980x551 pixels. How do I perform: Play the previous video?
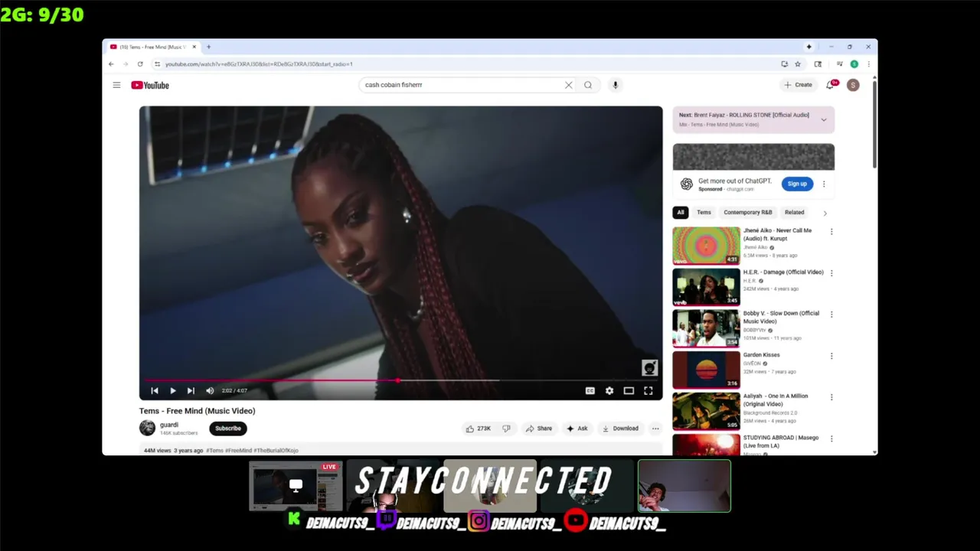[155, 390]
